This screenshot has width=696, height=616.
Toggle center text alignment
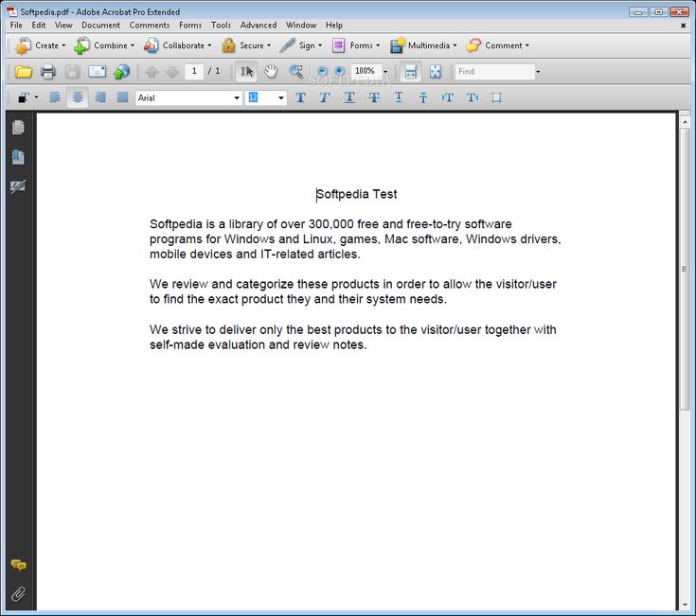tap(78, 97)
